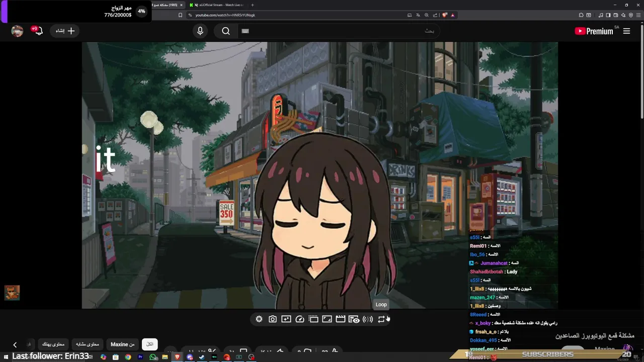This screenshot has width=644, height=362.
Task: Toggle the volume boost icon
Action: point(368,319)
